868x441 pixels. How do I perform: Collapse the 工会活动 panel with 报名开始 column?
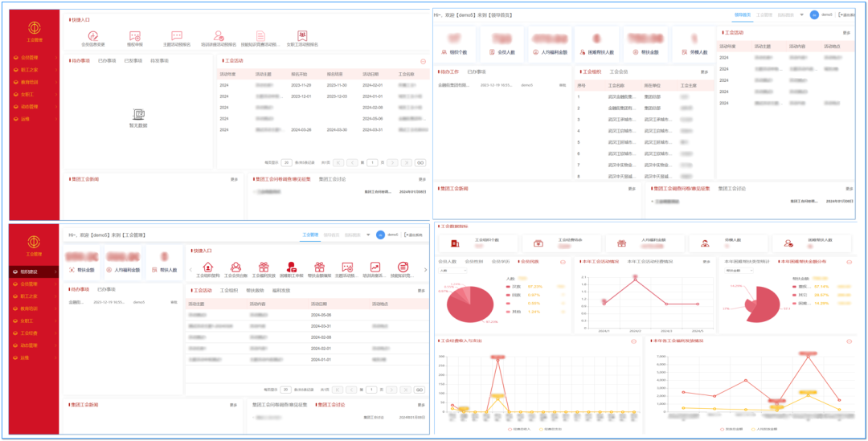click(x=423, y=61)
